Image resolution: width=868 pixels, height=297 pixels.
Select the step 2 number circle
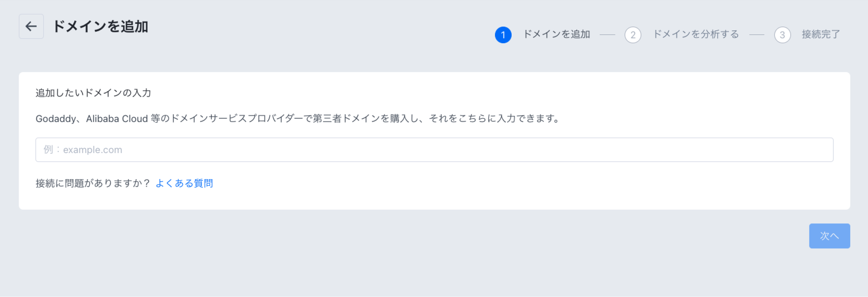pyautogui.click(x=633, y=35)
